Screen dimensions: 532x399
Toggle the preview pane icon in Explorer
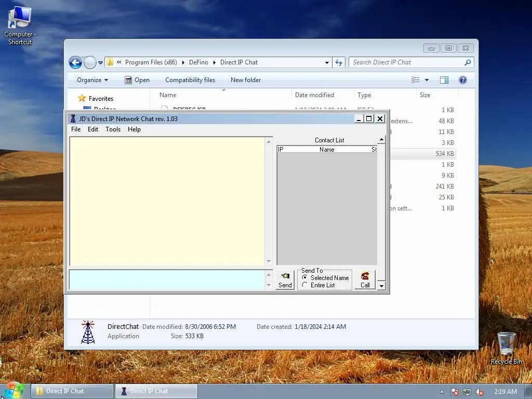coord(444,79)
